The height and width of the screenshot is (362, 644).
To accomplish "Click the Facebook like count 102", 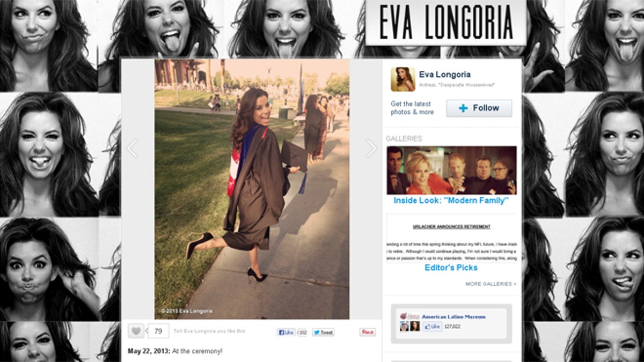I will [x=302, y=332].
